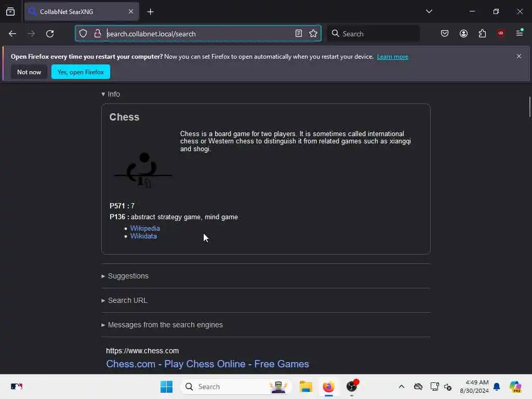Open extensions puzzle icon
Image resolution: width=532 pixels, height=399 pixels.
click(482, 33)
